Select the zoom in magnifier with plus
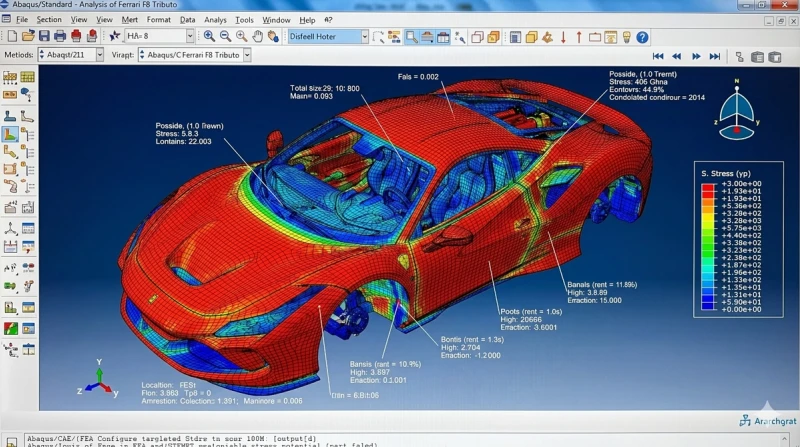 point(209,36)
